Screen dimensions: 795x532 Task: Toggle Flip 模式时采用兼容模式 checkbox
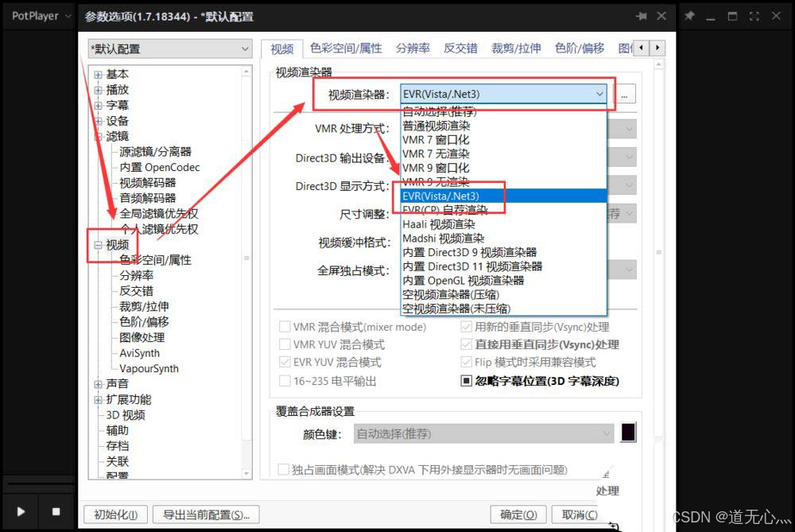pyautogui.click(x=467, y=362)
